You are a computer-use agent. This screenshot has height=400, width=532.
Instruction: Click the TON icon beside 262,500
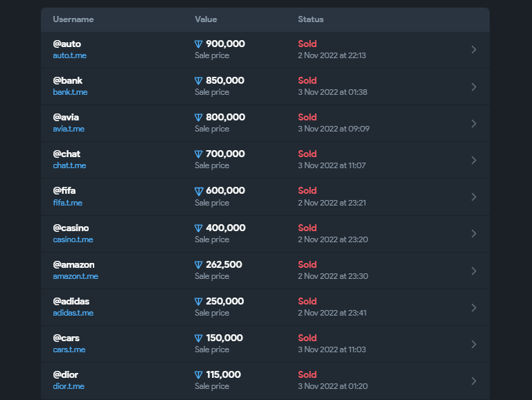pos(199,265)
